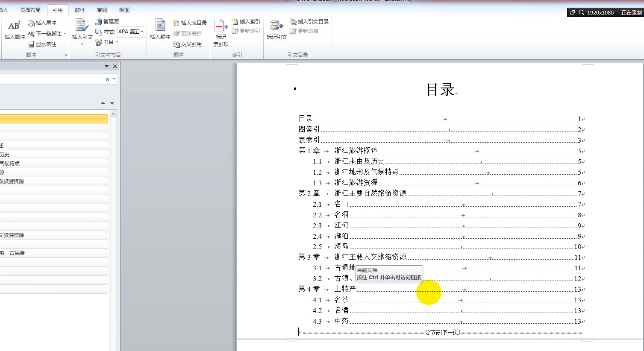Open navigation pane options dropdown arrow
This screenshot has width=644, height=351.
[x=106, y=66]
